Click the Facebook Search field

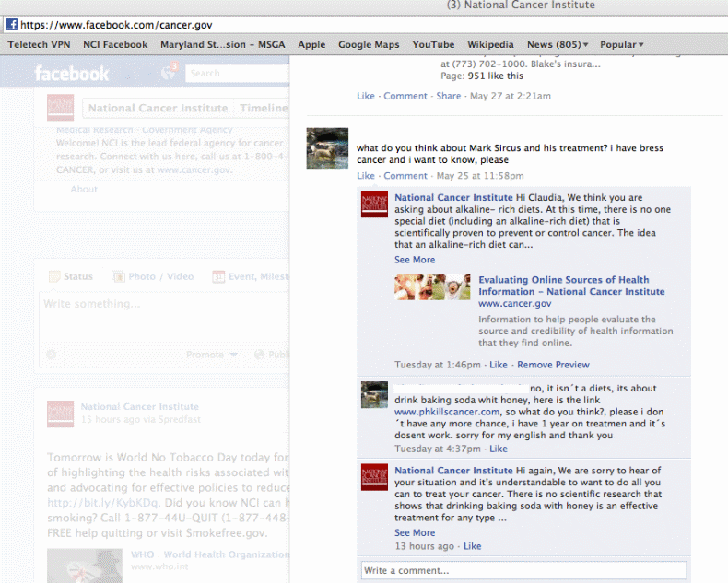click(238, 74)
